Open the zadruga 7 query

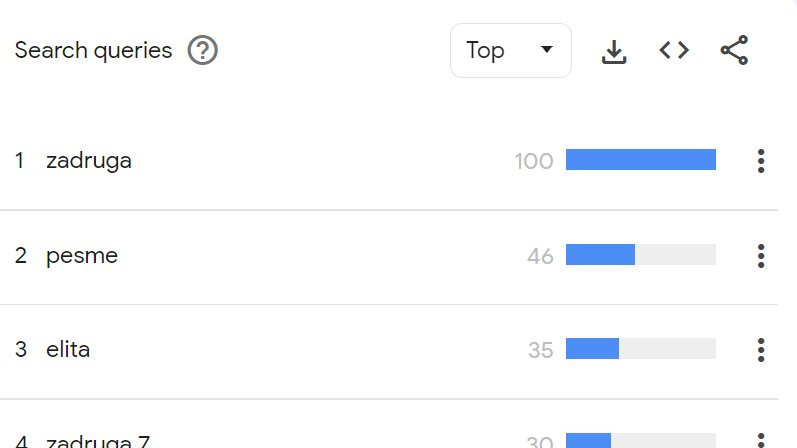click(x=98, y=440)
